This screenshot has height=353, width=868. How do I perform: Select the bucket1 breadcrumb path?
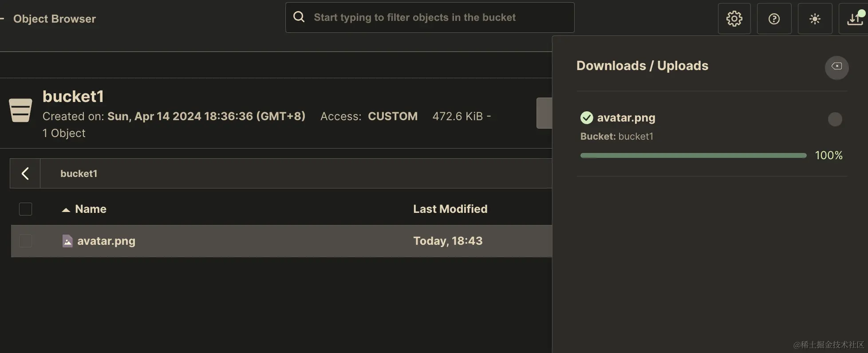79,173
